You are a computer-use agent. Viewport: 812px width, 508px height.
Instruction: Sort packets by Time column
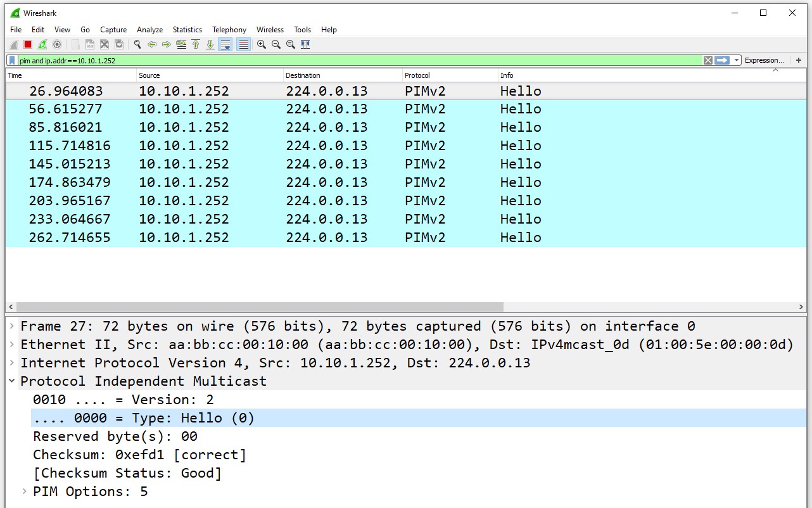[70, 75]
